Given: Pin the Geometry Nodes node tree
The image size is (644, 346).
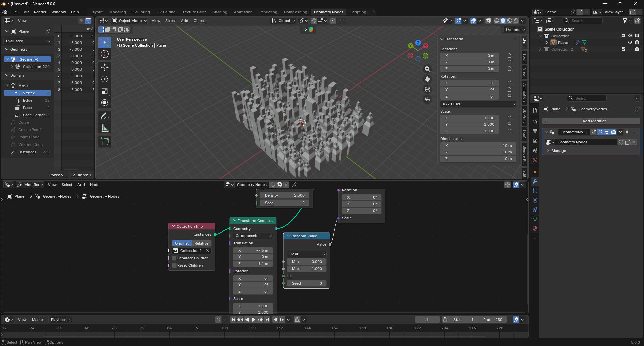Looking at the screenshot, I should 294,185.
